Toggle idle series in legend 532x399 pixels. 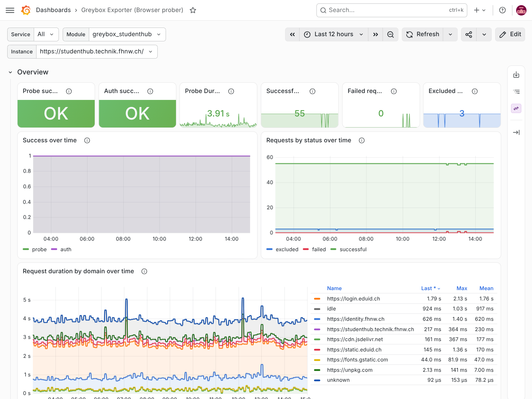coord(332,309)
